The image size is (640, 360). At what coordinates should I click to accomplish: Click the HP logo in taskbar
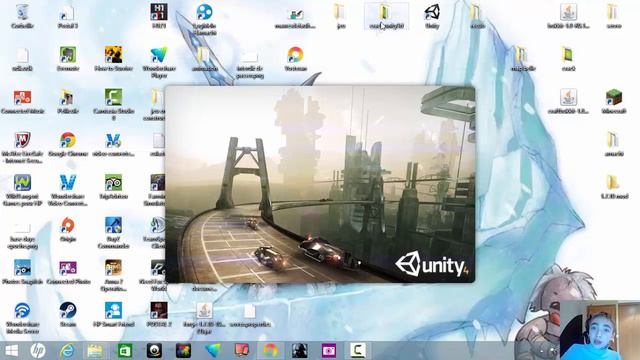[x=38, y=351]
